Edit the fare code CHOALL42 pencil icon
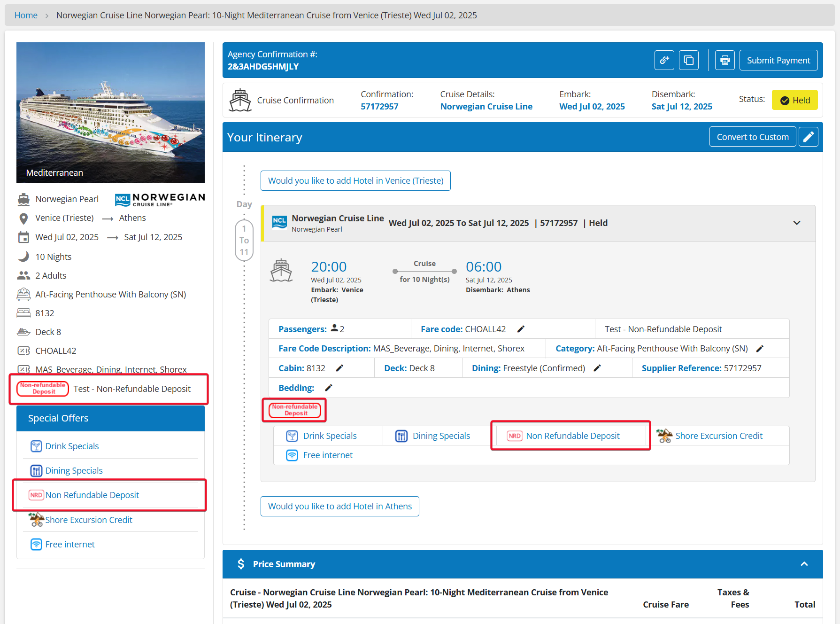840x624 pixels. pyautogui.click(x=521, y=329)
